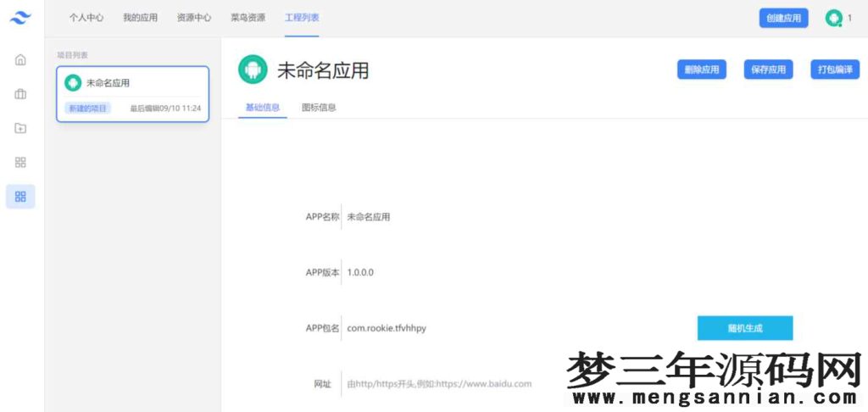Click the folder-plus icon in sidebar

coord(20,129)
